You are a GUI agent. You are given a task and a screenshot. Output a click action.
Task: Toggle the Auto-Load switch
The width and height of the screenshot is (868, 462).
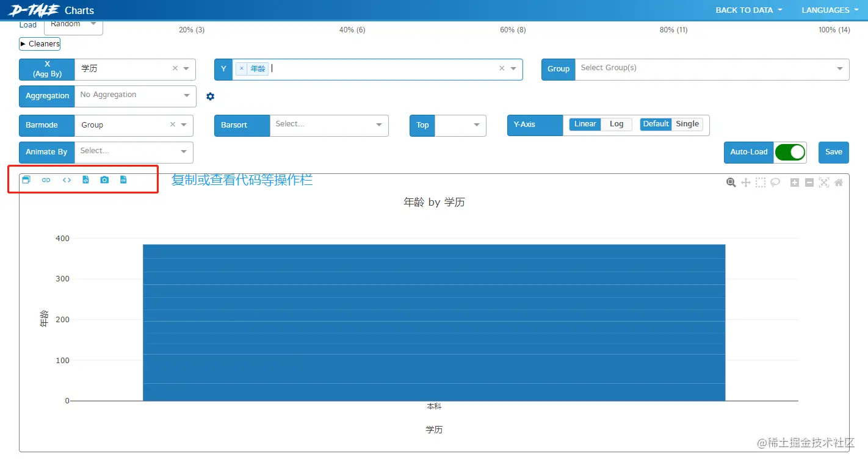click(790, 153)
